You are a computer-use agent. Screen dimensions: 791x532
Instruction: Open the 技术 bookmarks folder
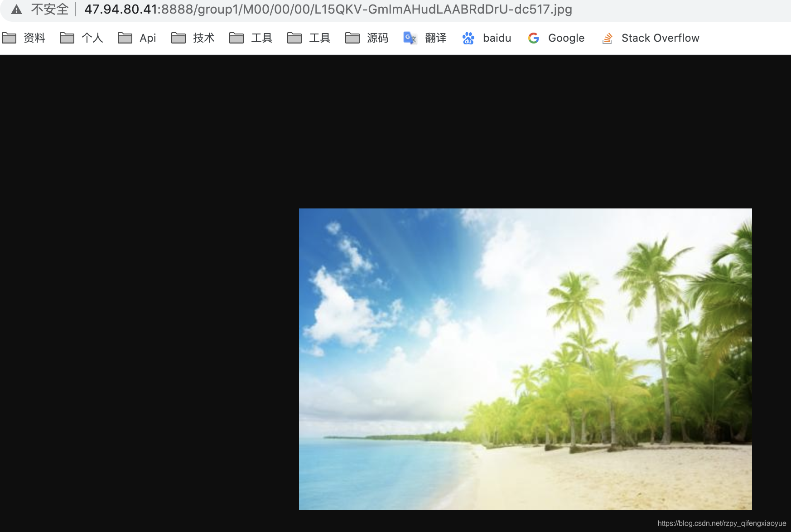[x=204, y=38]
